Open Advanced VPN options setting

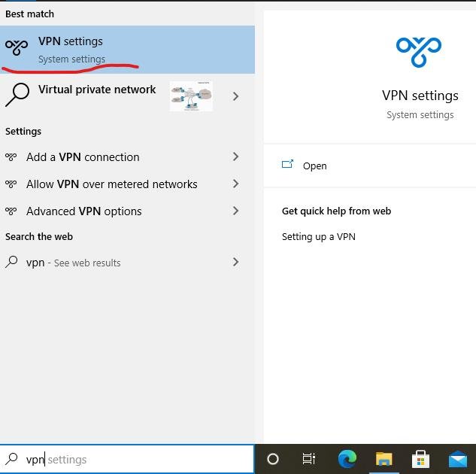pyautogui.click(x=127, y=211)
